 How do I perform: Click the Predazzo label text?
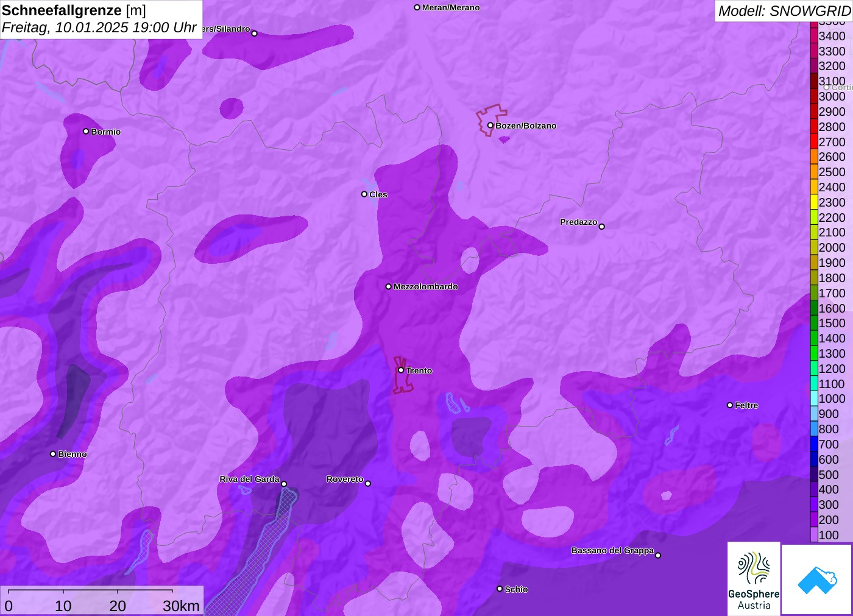coord(579,222)
